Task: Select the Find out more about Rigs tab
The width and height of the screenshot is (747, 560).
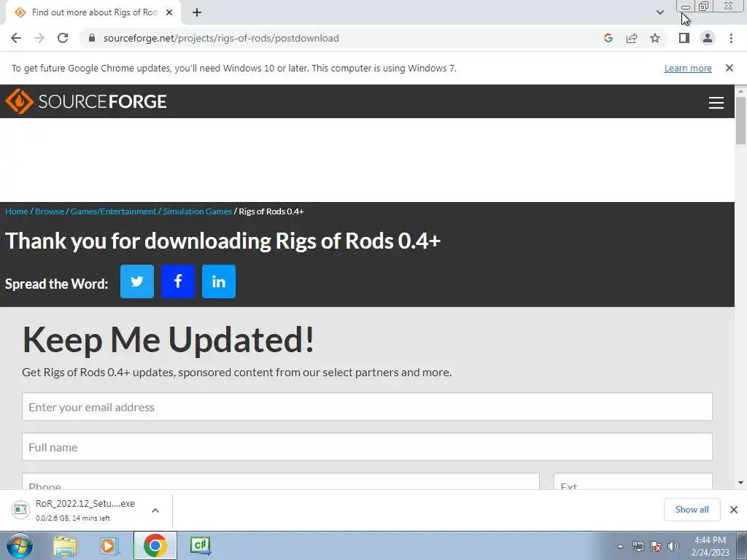Action: tap(94, 12)
